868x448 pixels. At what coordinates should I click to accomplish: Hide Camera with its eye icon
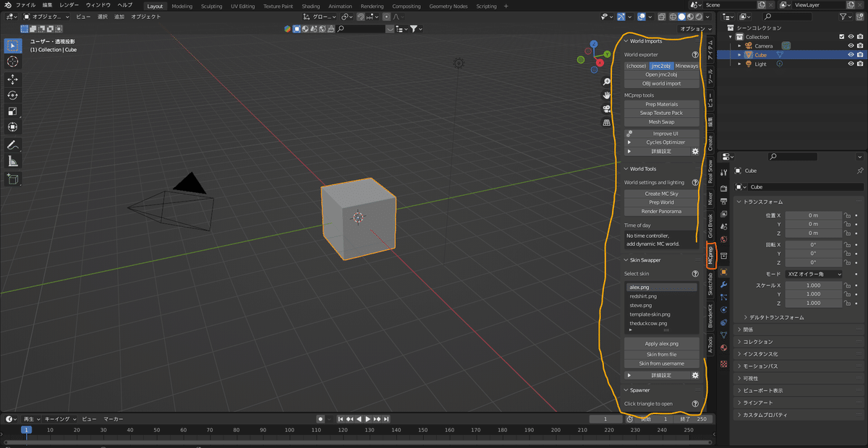click(x=851, y=46)
